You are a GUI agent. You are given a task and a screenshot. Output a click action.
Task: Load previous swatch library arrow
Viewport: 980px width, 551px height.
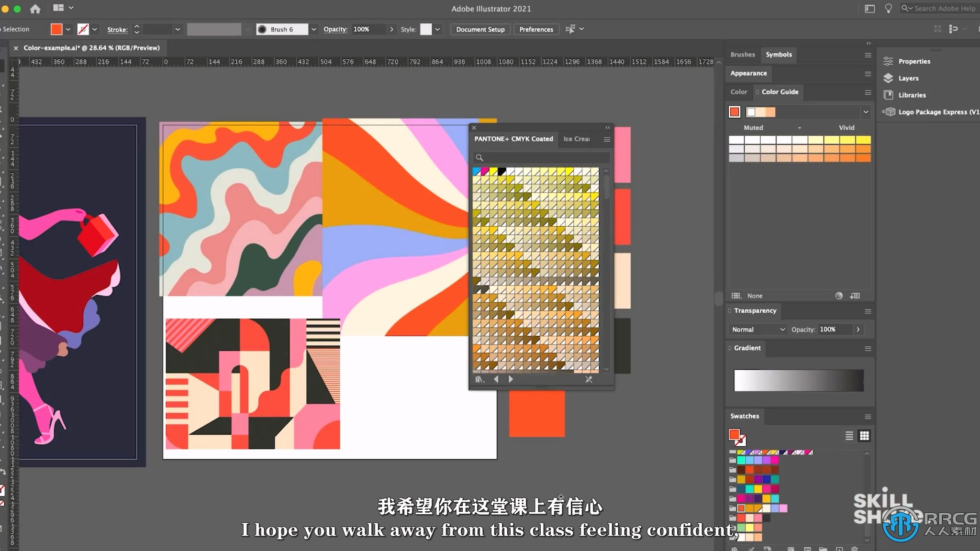[x=496, y=379]
